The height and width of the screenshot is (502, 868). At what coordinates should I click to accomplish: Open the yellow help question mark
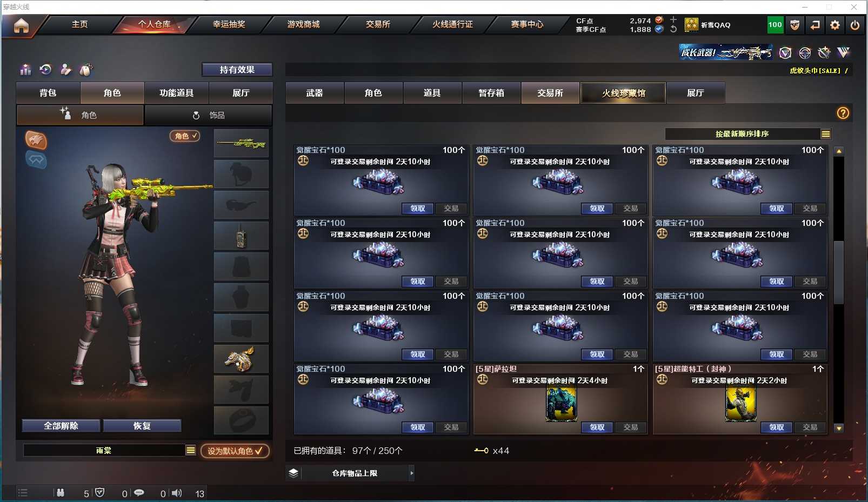[x=843, y=113]
